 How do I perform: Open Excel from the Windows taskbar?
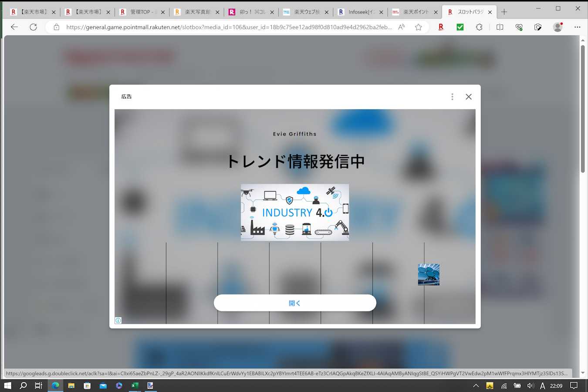[x=135, y=385]
